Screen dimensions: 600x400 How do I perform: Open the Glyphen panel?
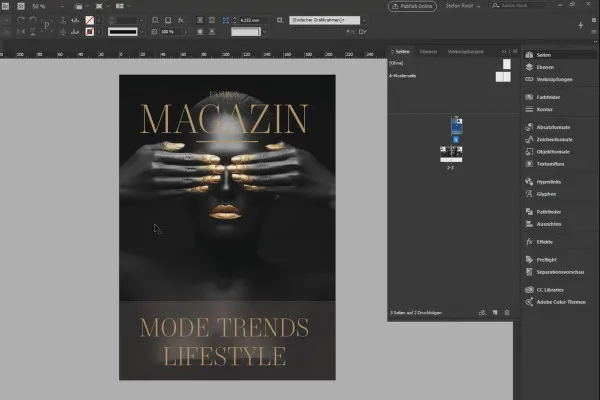coord(546,192)
